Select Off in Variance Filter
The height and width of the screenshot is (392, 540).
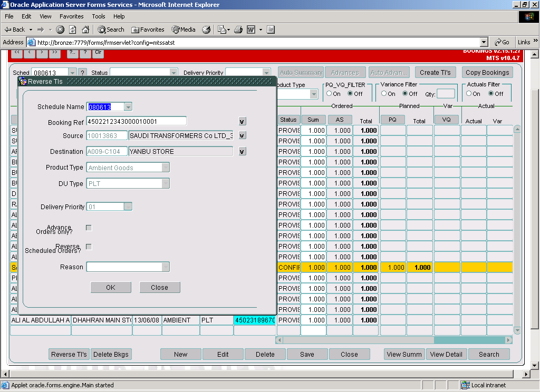pyautogui.click(x=406, y=93)
